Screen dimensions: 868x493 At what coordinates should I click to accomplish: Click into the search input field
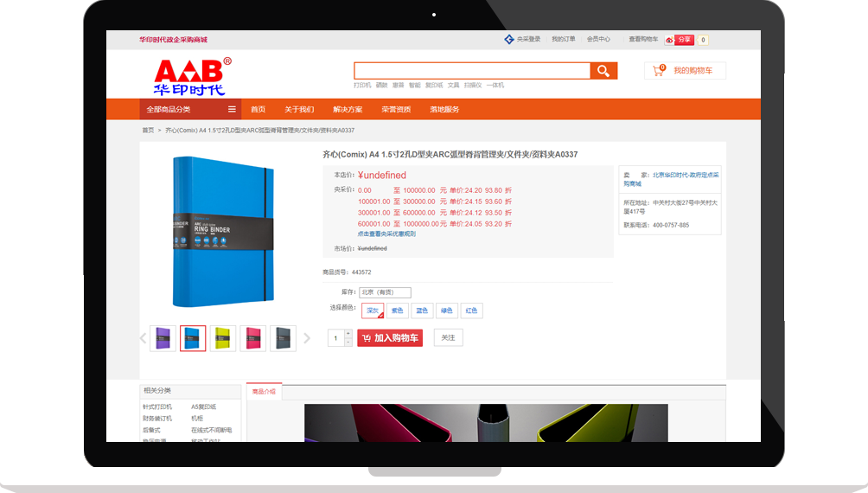[471, 71]
